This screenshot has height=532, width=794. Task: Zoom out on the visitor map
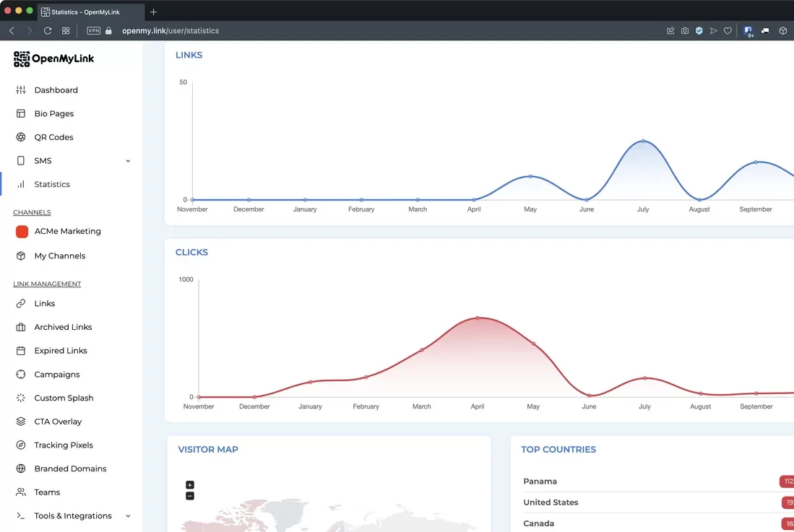click(x=190, y=496)
